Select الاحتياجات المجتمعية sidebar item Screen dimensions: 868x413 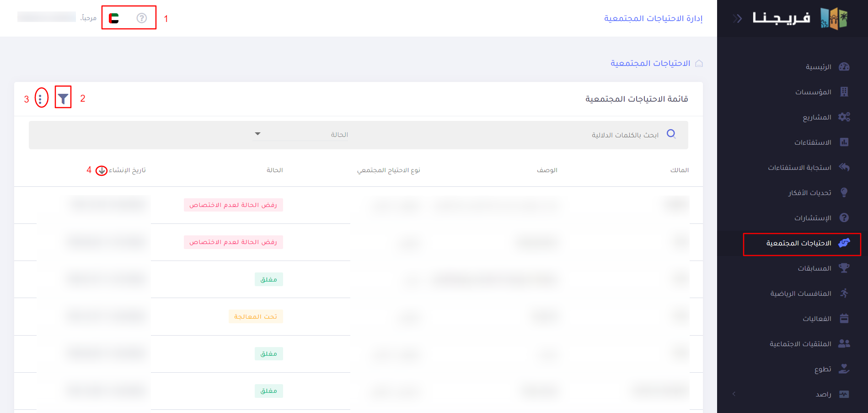pyautogui.click(x=799, y=243)
